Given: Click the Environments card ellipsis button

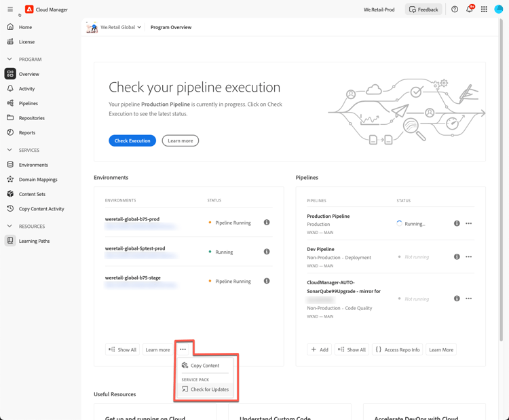Looking at the screenshot, I should pyautogui.click(x=183, y=349).
